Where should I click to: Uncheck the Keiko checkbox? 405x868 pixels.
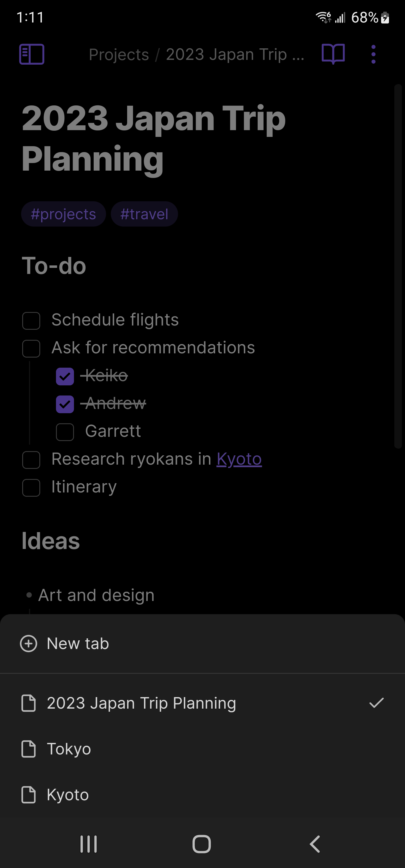pyautogui.click(x=65, y=376)
